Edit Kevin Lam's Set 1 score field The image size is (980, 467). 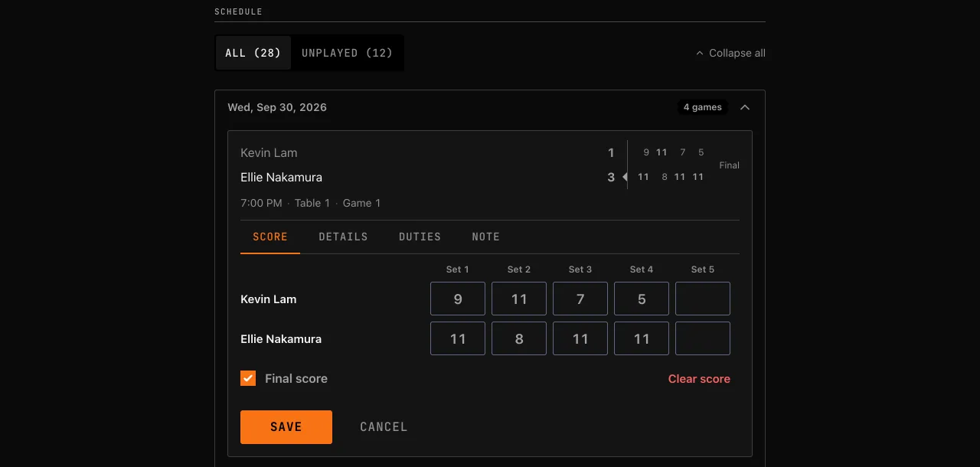[x=458, y=299]
